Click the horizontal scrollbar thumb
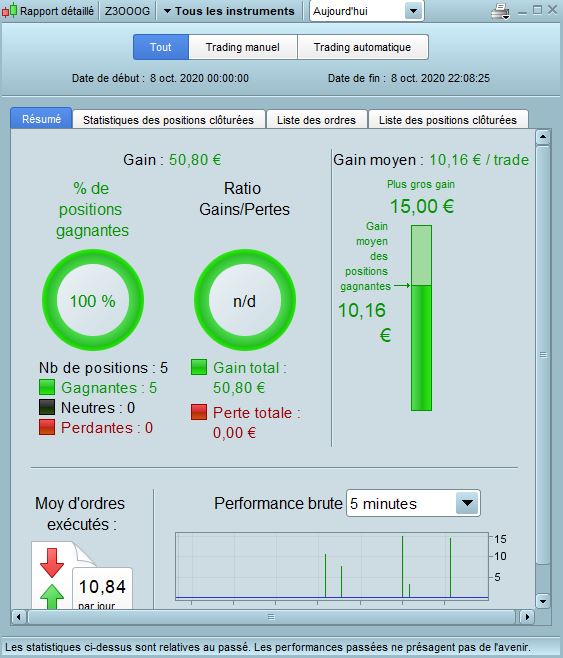 tap(271, 617)
